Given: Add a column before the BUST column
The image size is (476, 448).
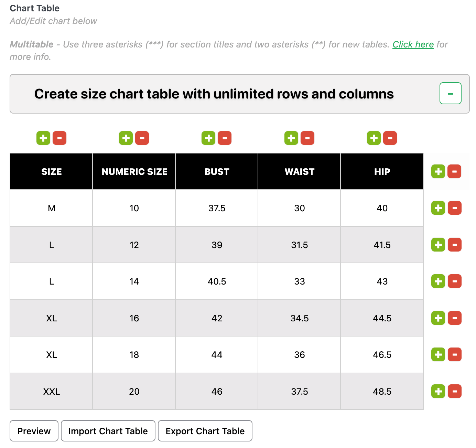Looking at the screenshot, I should point(208,138).
